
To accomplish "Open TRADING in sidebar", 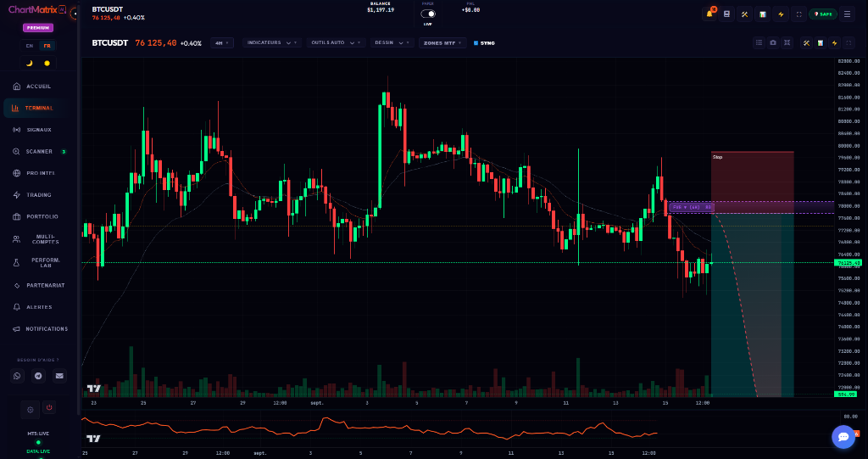I will click(38, 195).
